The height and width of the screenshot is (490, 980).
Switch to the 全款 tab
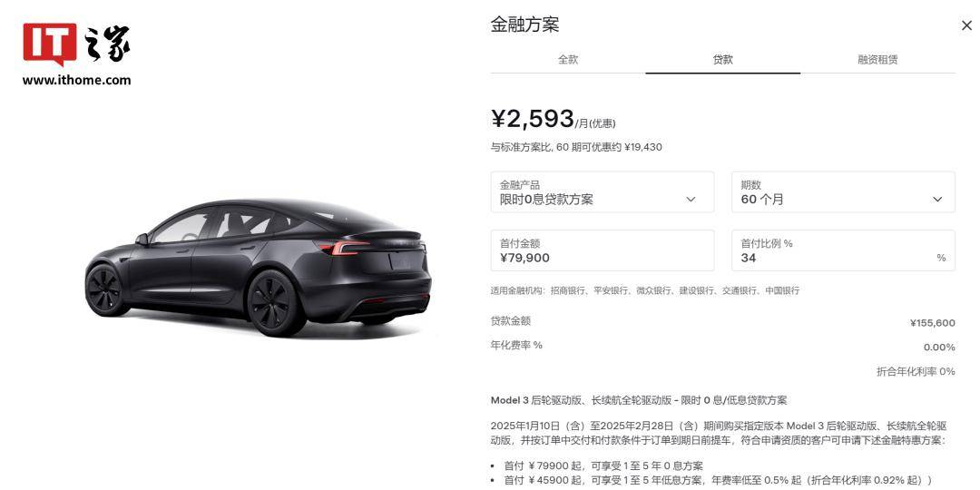coord(568,59)
